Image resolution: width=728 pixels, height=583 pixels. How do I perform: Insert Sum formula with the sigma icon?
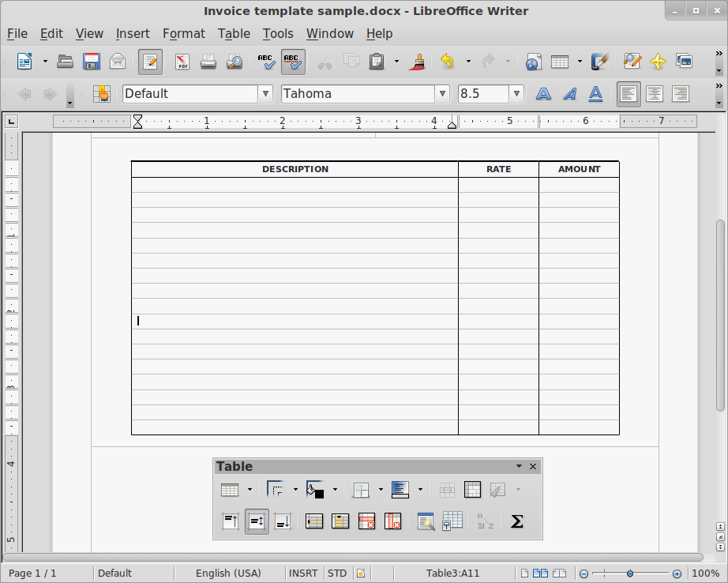coord(516,521)
